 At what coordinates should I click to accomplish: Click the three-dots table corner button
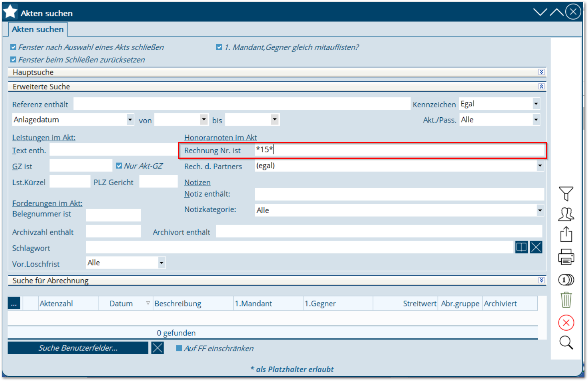point(14,304)
